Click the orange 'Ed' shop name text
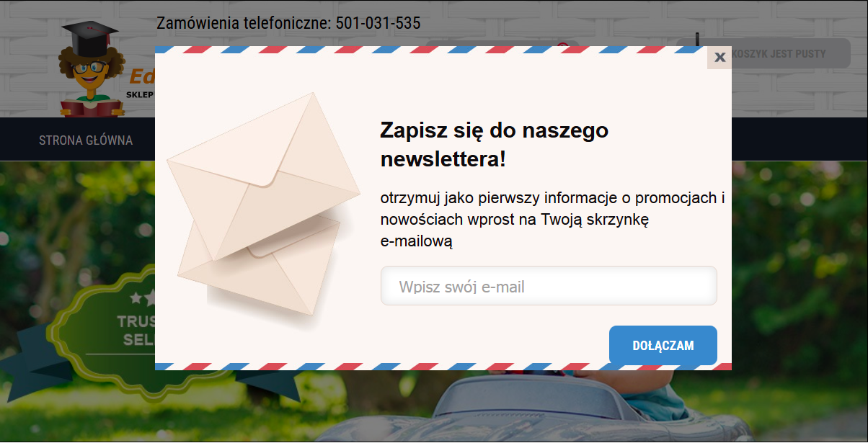 (143, 76)
